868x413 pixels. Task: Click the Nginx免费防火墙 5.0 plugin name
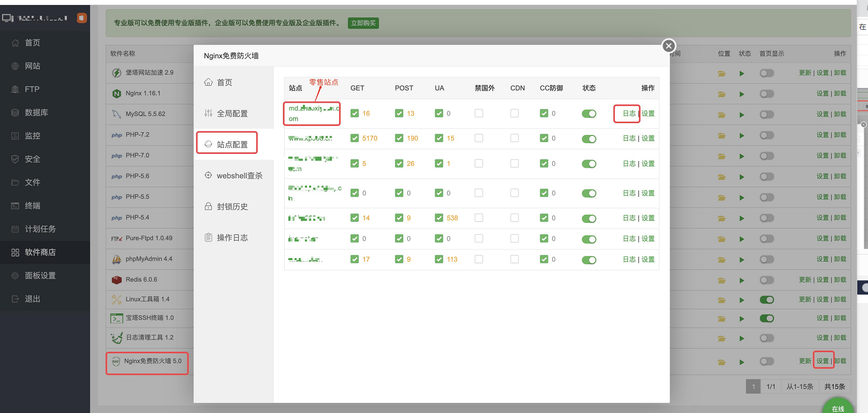click(153, 361)
